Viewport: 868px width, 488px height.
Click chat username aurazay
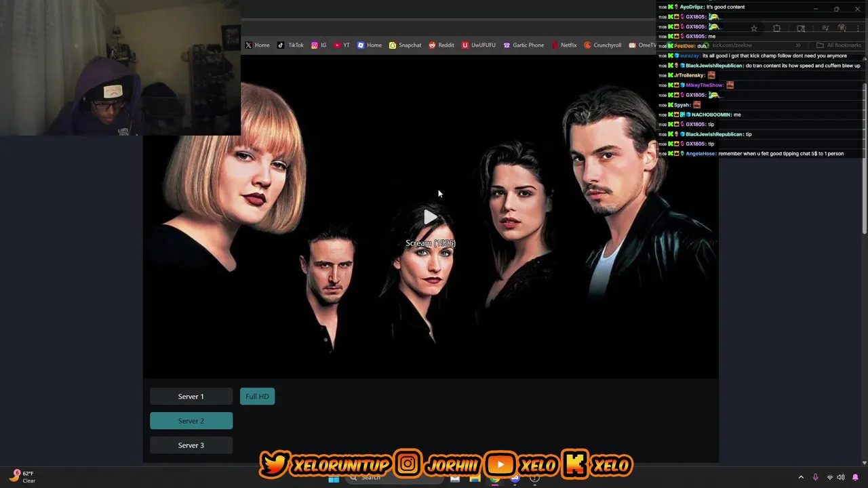tap(690, 56)
